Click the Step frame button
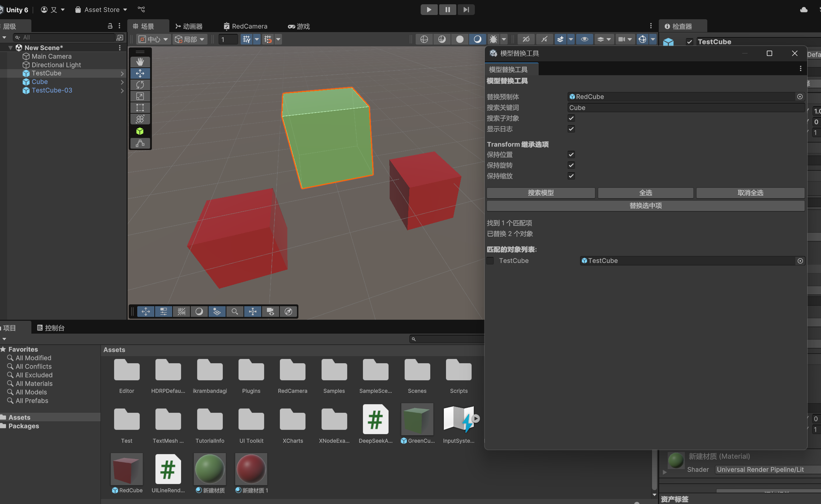 point(466,10)
